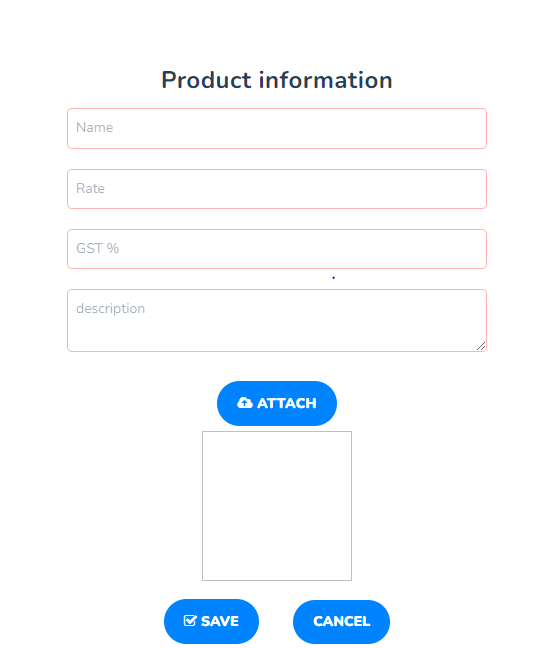Click the cloud upload icon on Attach

pos(245,403)
